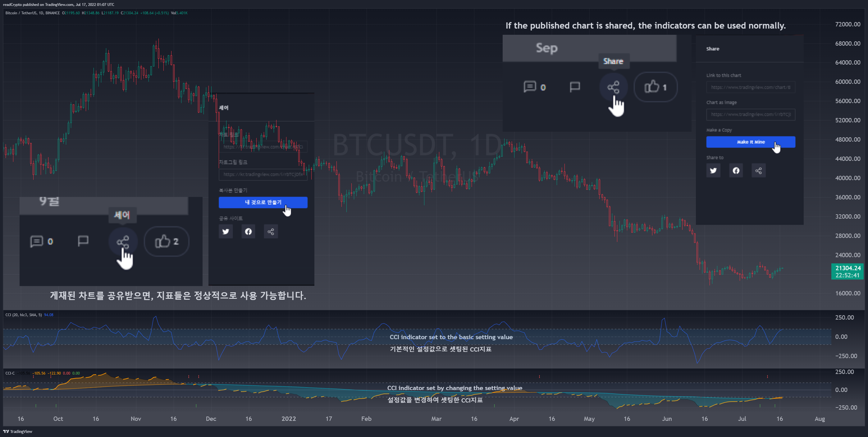868x437 pixels.
Task: Click the 250.00 label on the CCI pane axis
Action: point(845,317)
